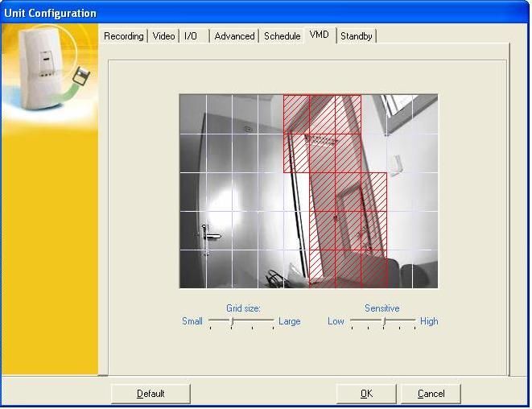Switch to the Recording tab
532x409 pixels.
(x=124, y=36)
